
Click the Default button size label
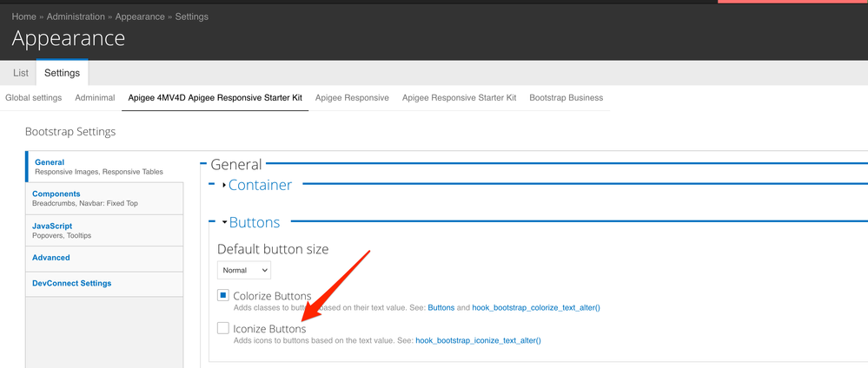273,249
